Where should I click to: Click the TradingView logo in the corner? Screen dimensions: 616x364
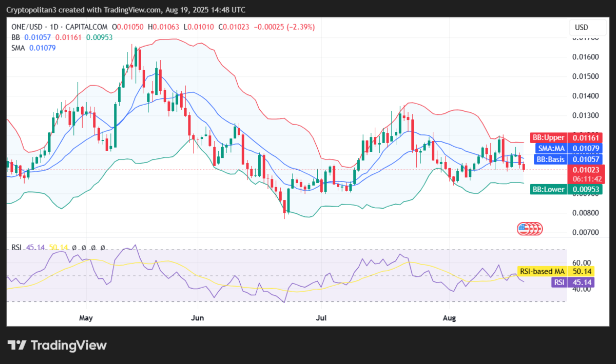(56, 346)
